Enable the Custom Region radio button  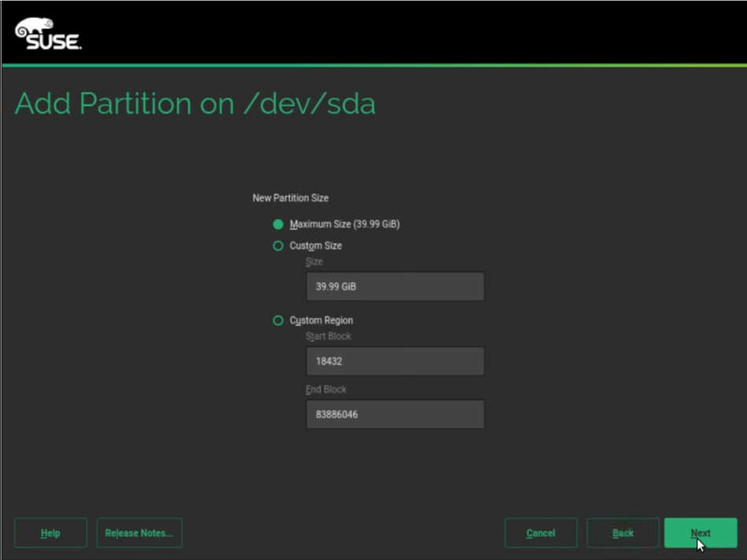pyautogui.click(x=278, y=320)
